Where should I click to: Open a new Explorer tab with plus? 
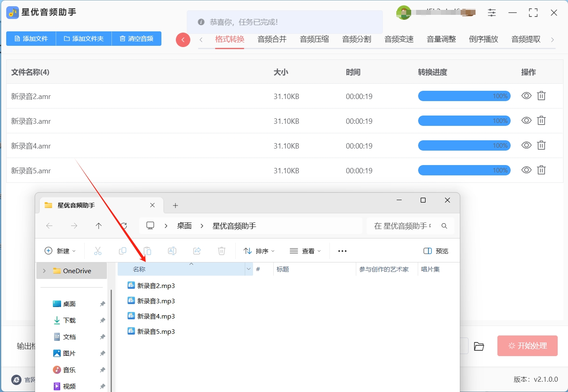click(x=175, y=205)
